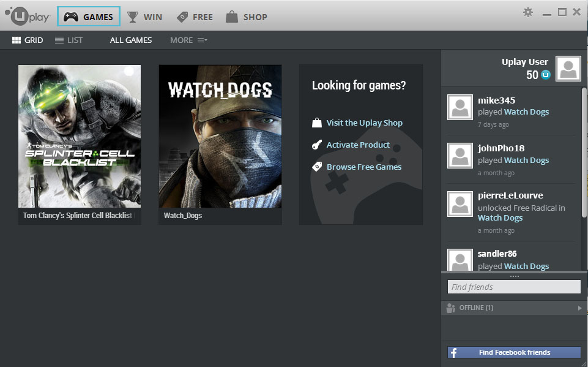Click the Uplay User name

click(525, 62)
